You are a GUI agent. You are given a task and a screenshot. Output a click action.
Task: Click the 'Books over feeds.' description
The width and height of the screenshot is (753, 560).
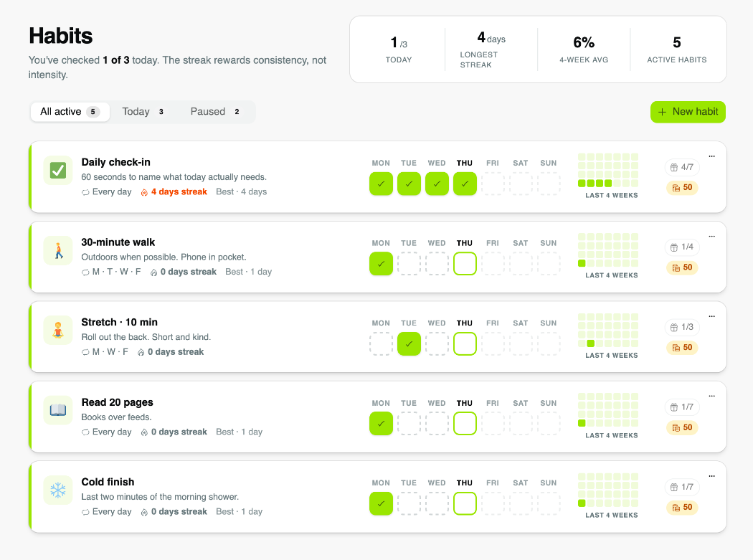click(x=116, y=417)
